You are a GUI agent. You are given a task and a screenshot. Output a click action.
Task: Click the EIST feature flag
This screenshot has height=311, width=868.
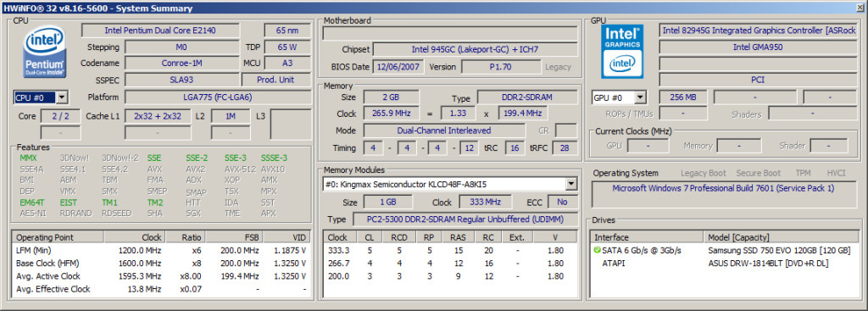pos(68,203)
